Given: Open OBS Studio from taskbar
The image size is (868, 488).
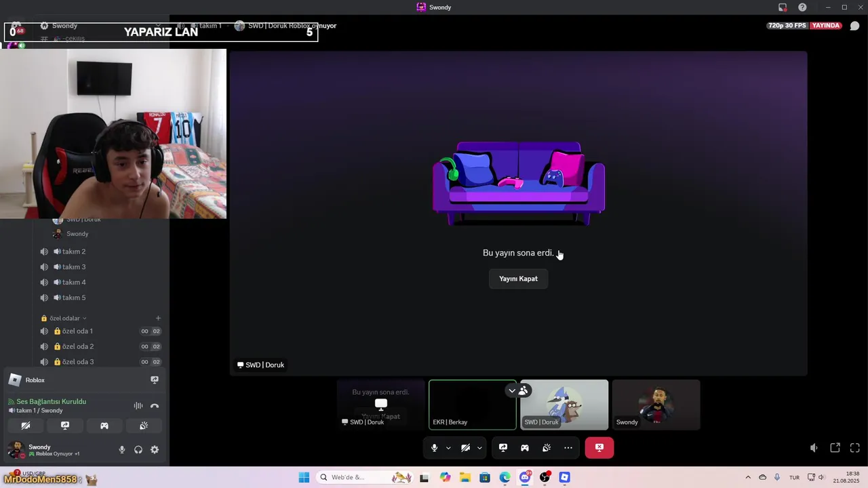Looking at the screenshot, I should point(545,478).
